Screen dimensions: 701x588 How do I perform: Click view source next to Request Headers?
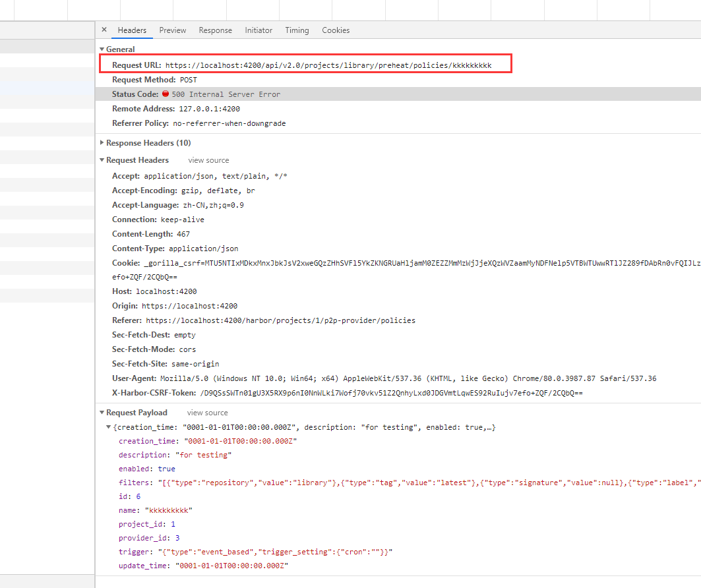[208, 160]
